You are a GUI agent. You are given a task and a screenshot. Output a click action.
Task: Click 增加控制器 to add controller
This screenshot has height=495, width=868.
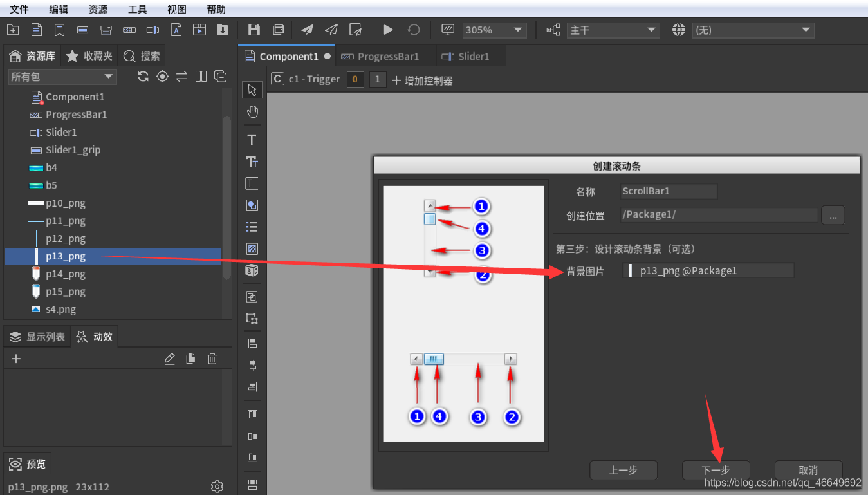point(422,80)
